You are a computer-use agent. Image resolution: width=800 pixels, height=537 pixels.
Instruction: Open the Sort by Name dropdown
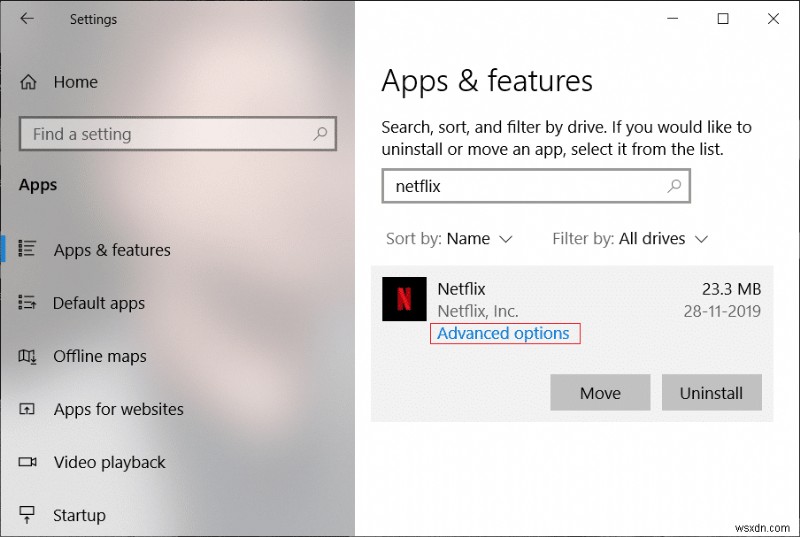coord(449,238)
